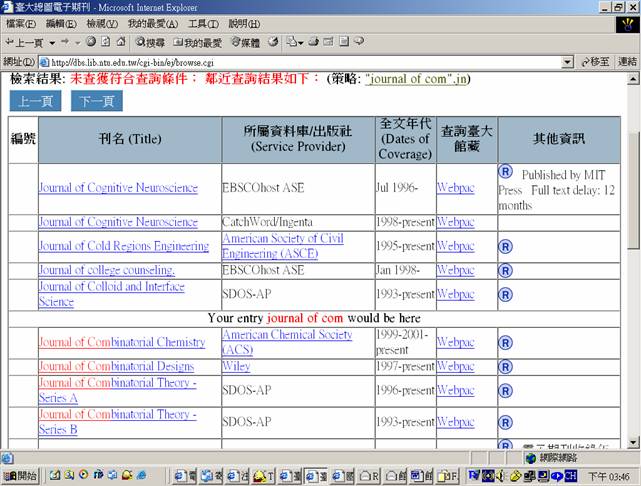Click the address bar URL field

[300, 63]
